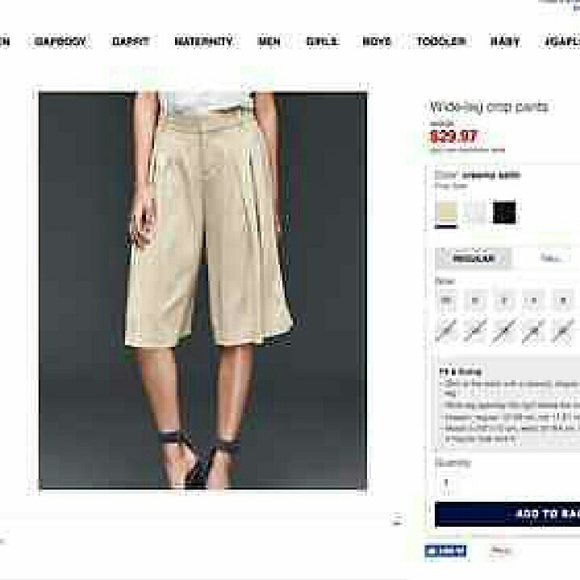Click the wide-leg crop pants product photo

203,291
